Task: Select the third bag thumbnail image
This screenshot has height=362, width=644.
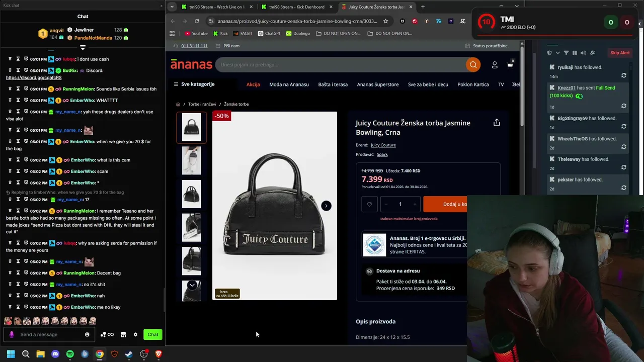Action: 191,194
